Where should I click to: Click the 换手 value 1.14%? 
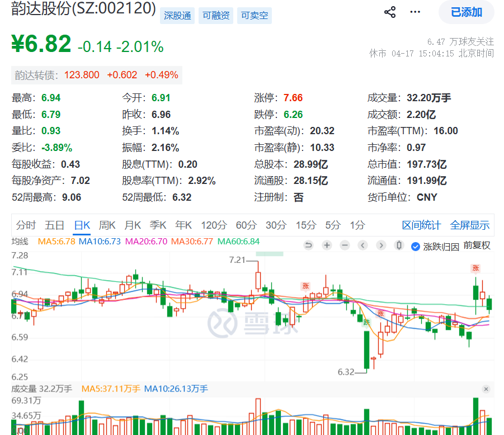point(165,131)
